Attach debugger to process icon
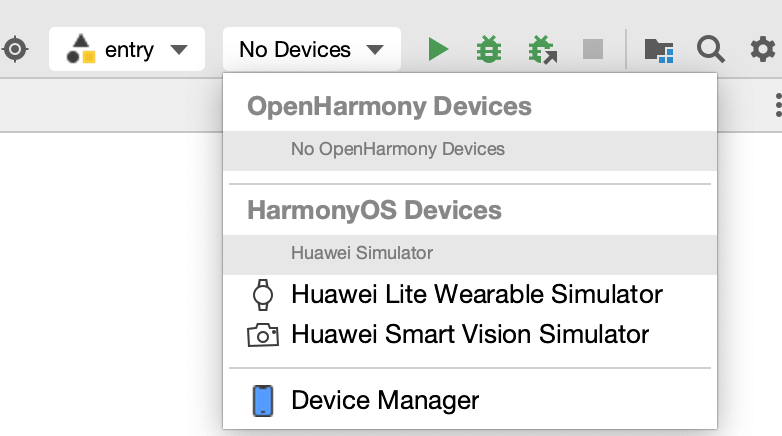Image resolution: width=782 pixels, height=436 pixels. (543, 50)
